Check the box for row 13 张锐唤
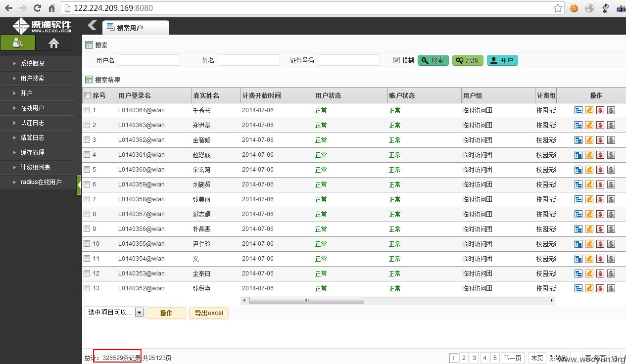 [x=87, y=288]
